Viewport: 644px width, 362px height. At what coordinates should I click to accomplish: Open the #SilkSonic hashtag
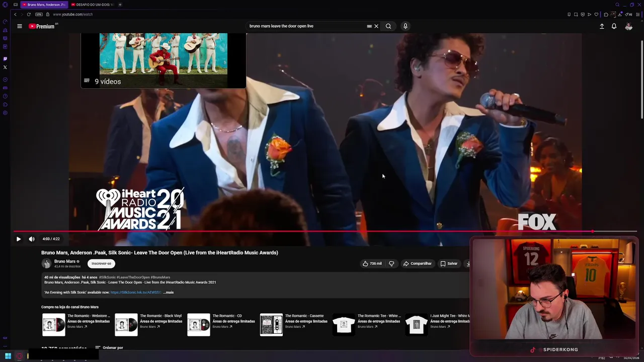point(107,277)
